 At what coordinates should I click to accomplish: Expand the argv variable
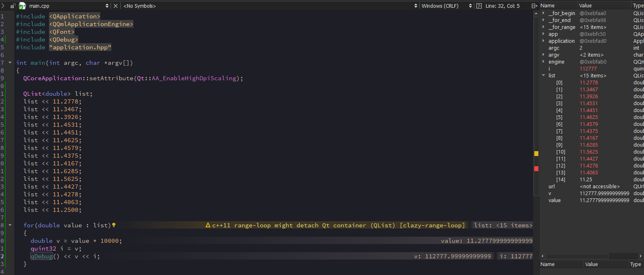pyautogui.click(x=543, y=55)
